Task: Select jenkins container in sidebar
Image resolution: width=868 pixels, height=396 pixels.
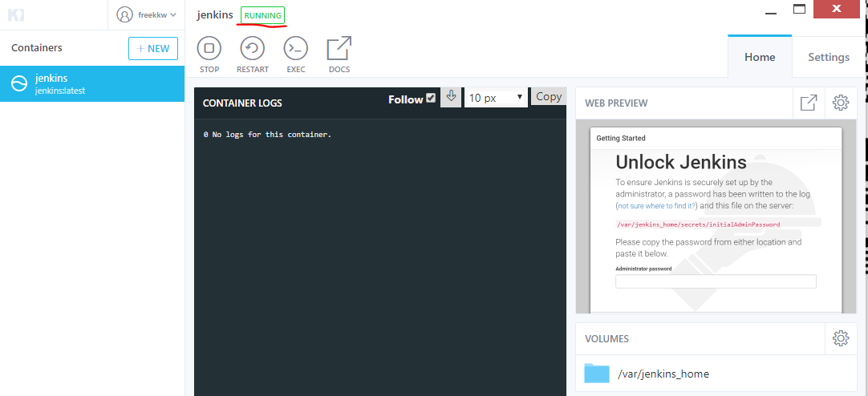Action: 92,83
